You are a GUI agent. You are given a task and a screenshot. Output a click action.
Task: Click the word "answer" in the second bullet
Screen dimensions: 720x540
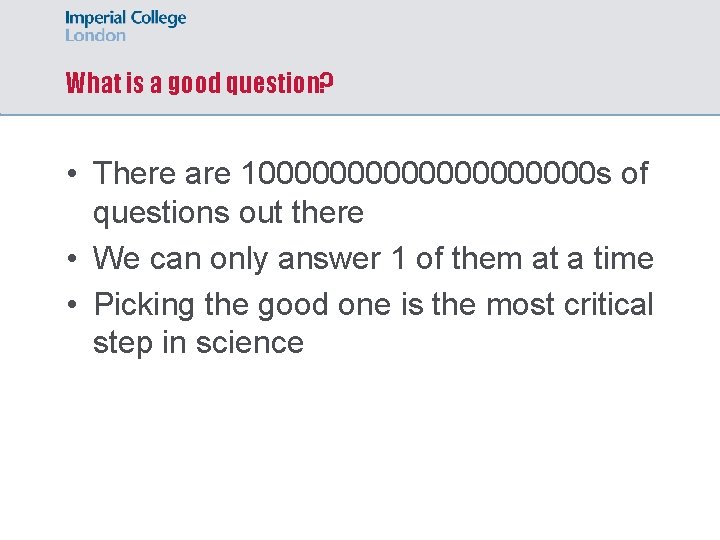point(330,259)
